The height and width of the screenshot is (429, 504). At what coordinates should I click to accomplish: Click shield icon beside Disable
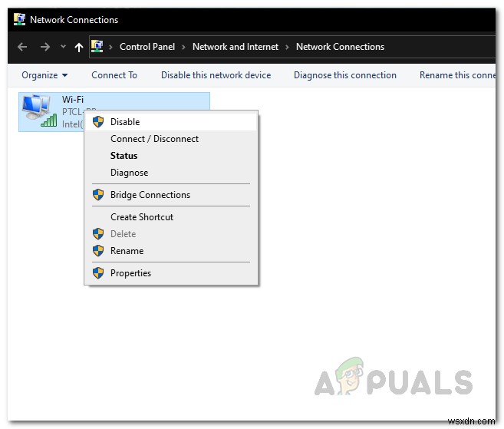(98, 122)
